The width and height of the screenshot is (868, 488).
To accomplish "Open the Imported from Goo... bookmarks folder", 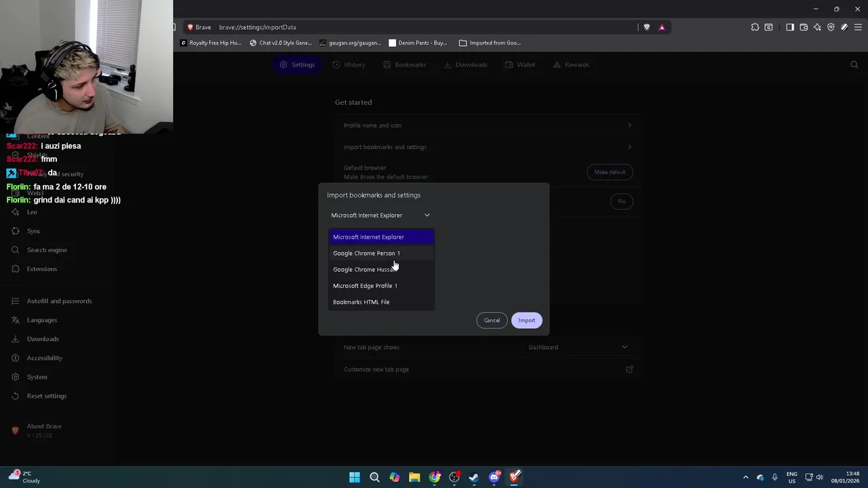I will pos(490,43).
